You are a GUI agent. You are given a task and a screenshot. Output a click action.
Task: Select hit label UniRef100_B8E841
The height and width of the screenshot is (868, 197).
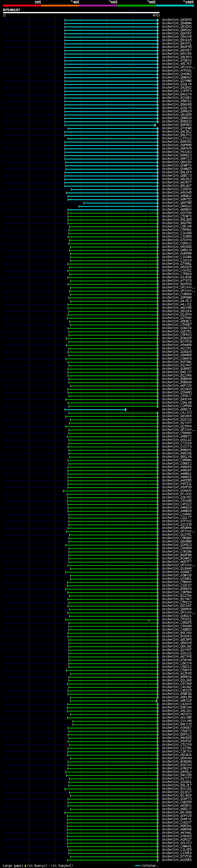tap(177, 826)
